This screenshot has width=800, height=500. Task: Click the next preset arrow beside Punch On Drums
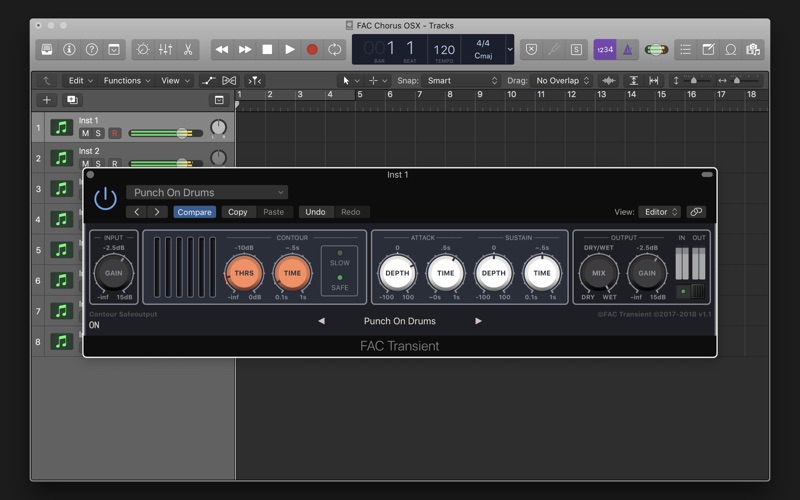[478, 321]
